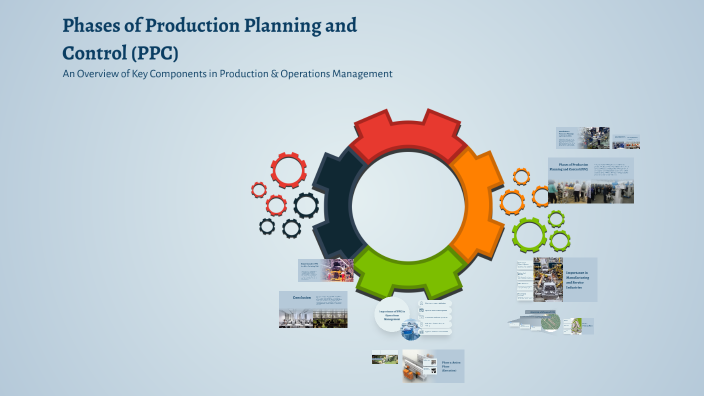
Task: Click the largest green outline gear
Action: click(530, 235)
